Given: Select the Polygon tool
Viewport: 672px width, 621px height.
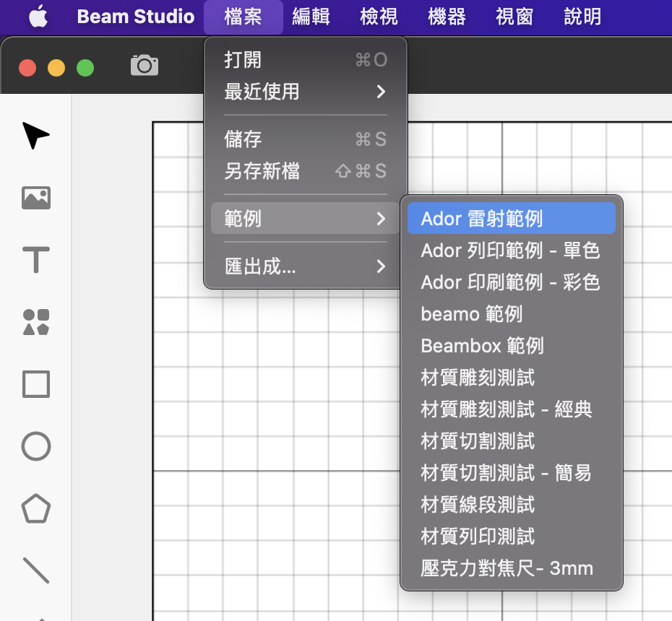Looking at the screenshot, I should [36, 509].
